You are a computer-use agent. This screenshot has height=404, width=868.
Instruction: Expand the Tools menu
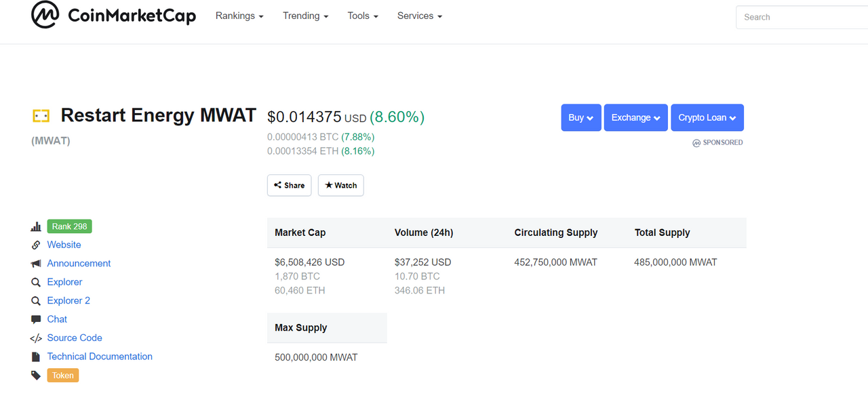tap(363, 16)
